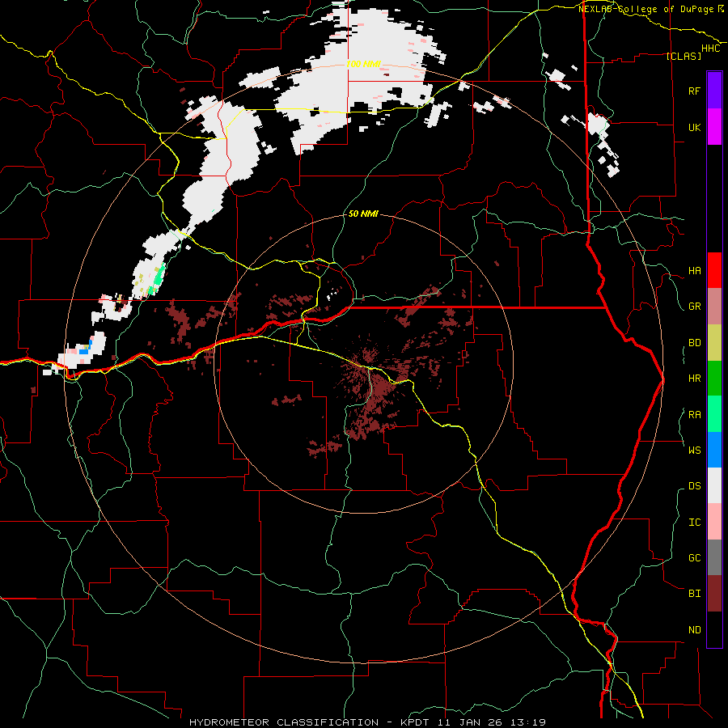Click the WS legend label
Viewport: 728px width, 728px height.
tap(694, 451)
